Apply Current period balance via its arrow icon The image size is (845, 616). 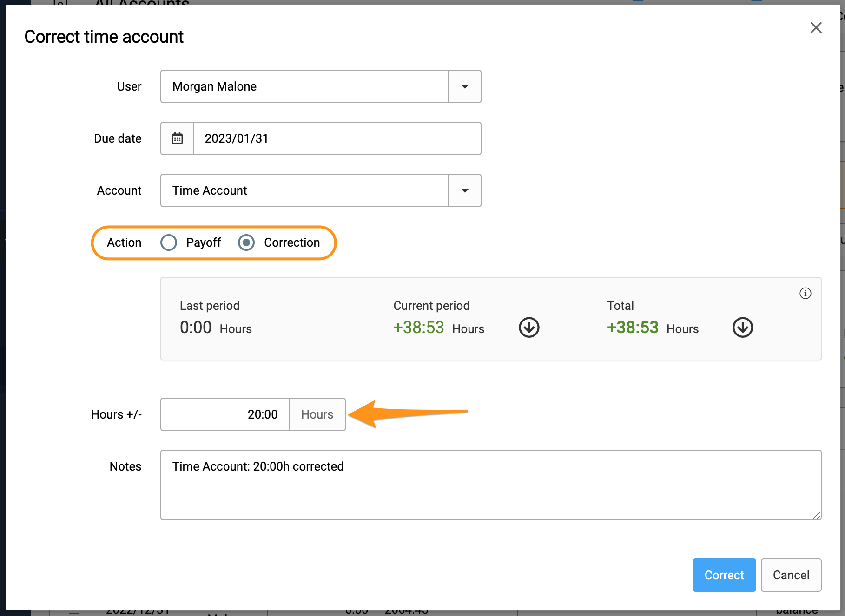[529, 328]
